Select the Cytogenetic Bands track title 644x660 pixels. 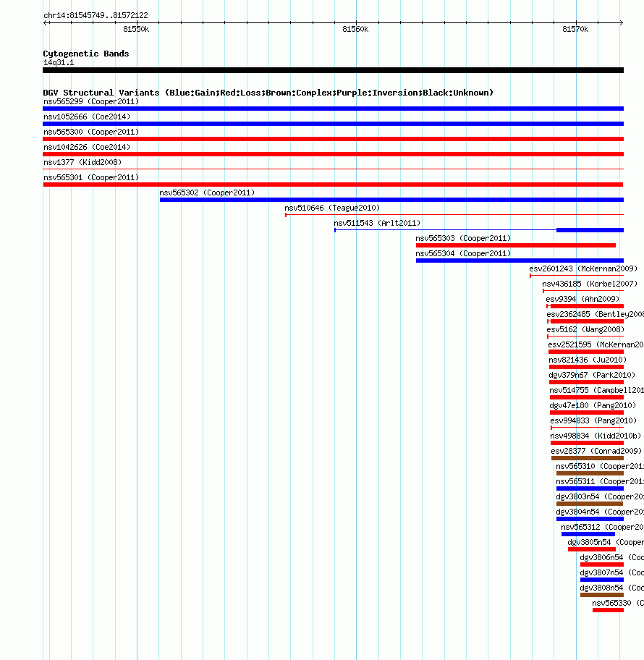click(x=86, y=54)
